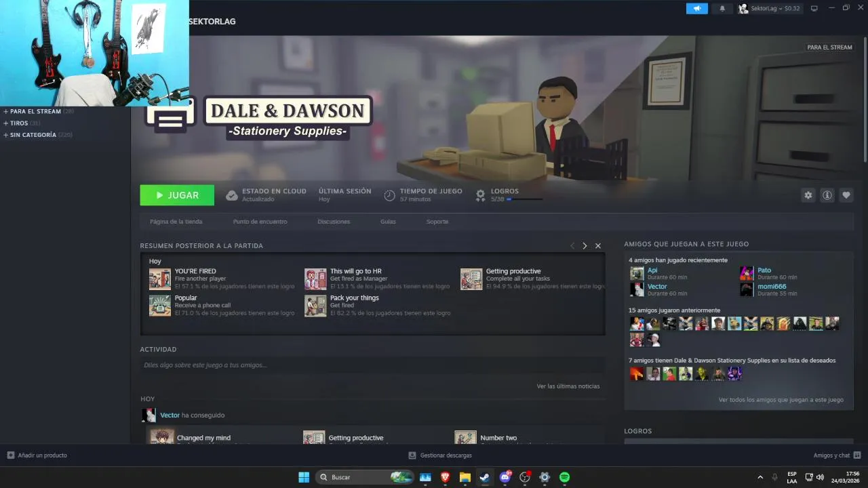Open Punto de encuentro tab
The width and height of the screenshot is (868, 488).
(260, 222)
